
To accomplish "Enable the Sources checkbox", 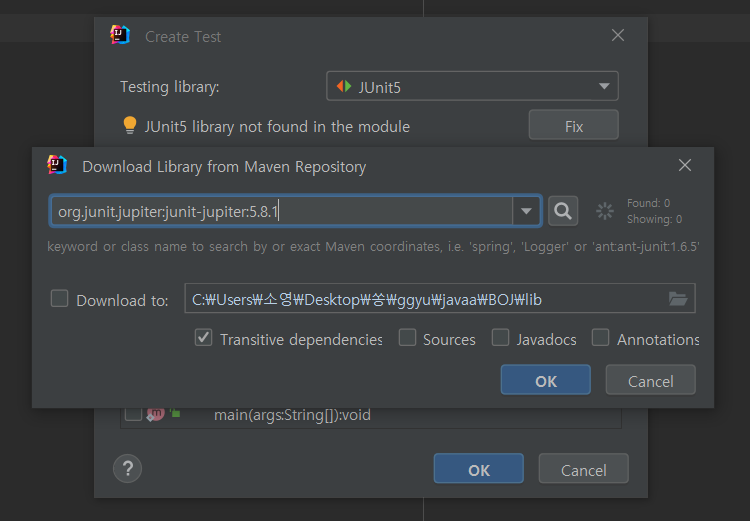I will pyautogui.click(x=407, y=337).
